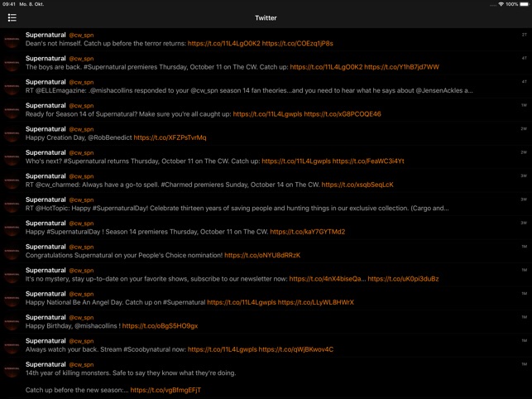Select the Twitter title in header
Viewport: 532px width, 399px height.
click(x=266, y=18)
